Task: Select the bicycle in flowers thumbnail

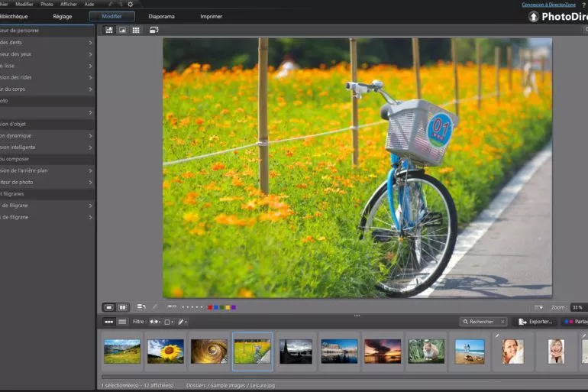Action: click(252, 352)
